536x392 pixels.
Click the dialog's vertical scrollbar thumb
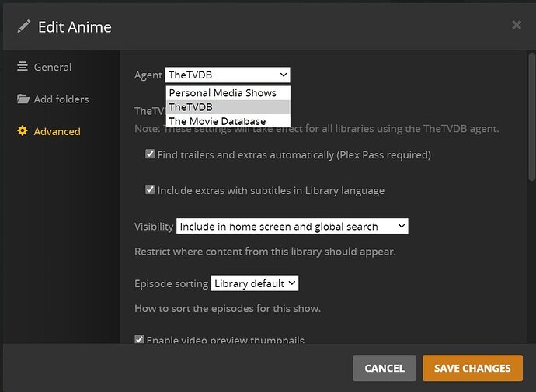pyautogui.click(x=531, y=116)
